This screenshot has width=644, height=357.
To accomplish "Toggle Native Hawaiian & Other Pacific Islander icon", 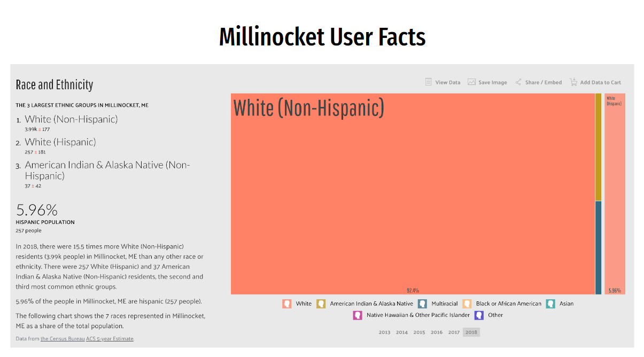I will pos(358,315).
